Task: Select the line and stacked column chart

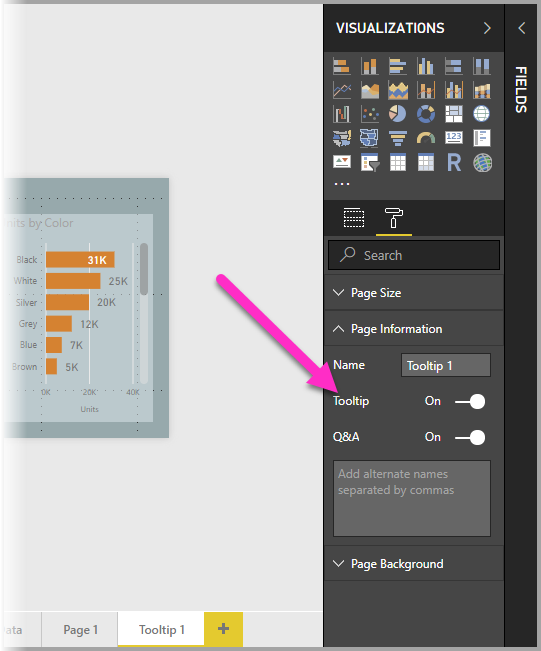Action: tap(426, 90)
